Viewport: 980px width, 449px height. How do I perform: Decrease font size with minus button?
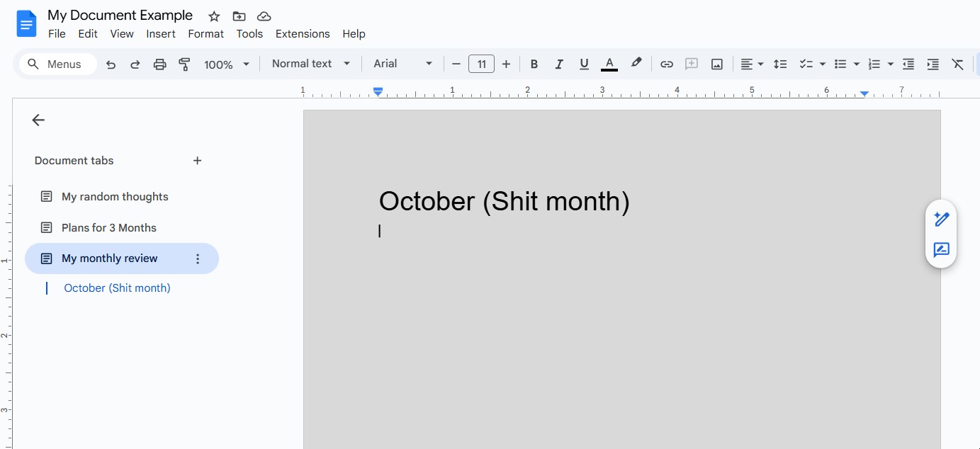456,64
